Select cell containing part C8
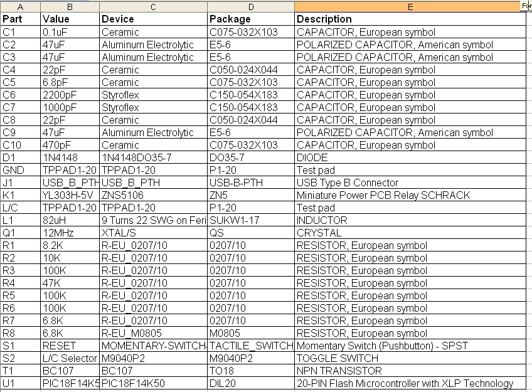The image size is (532, 392). [20, 120]
